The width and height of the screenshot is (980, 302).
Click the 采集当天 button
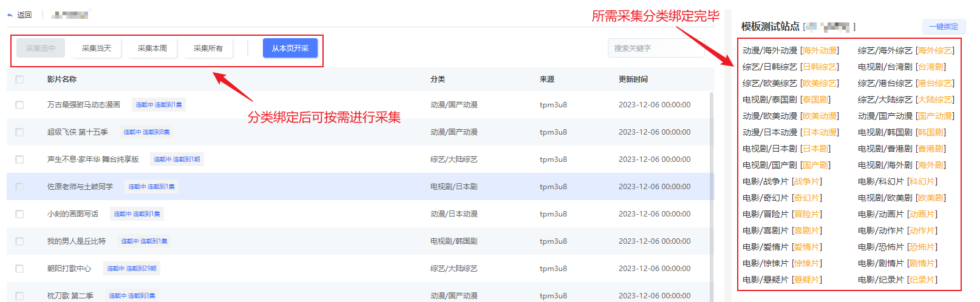pos(97,48)
